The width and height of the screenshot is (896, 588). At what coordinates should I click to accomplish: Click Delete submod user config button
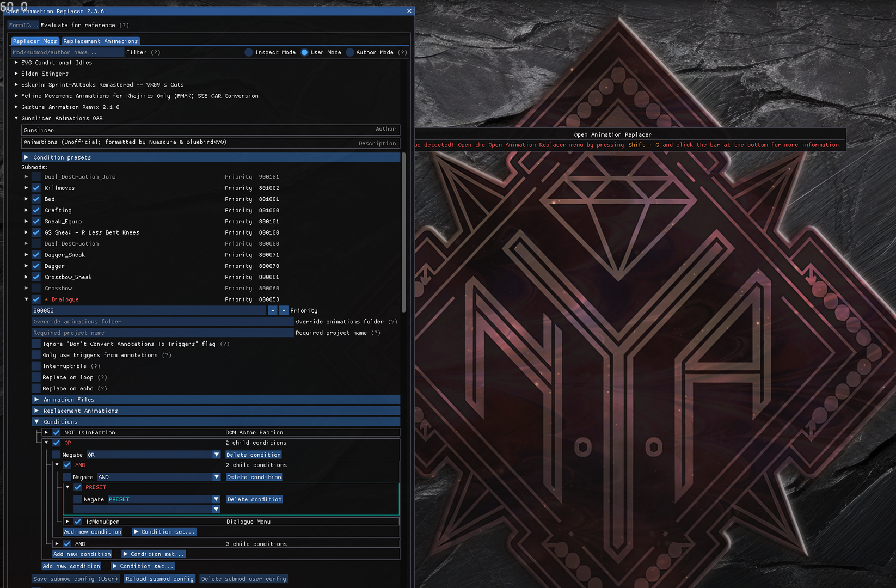click(x=243, y=579)
